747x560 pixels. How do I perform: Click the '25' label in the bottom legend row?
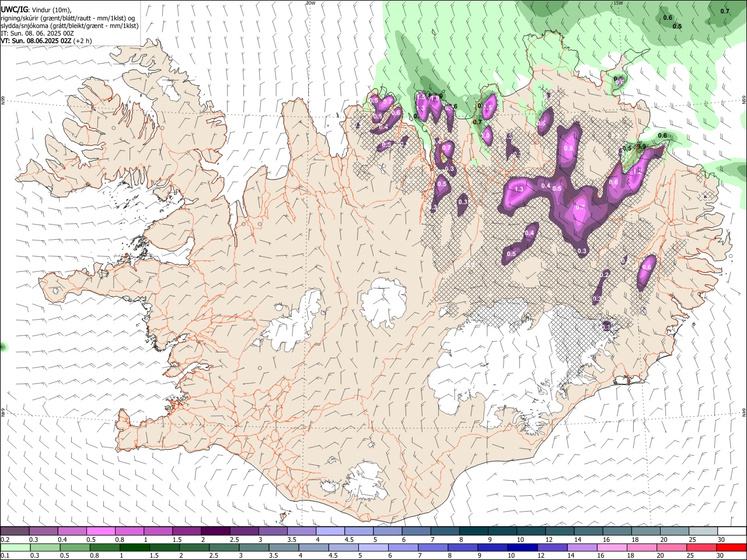(x=692, y=556)
